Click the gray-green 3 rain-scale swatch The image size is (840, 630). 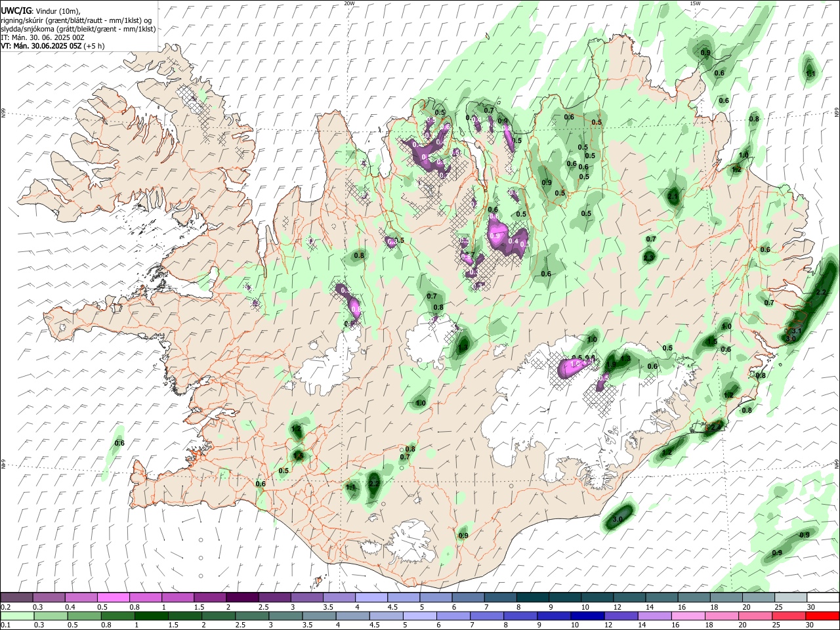(x=285, y=616)
